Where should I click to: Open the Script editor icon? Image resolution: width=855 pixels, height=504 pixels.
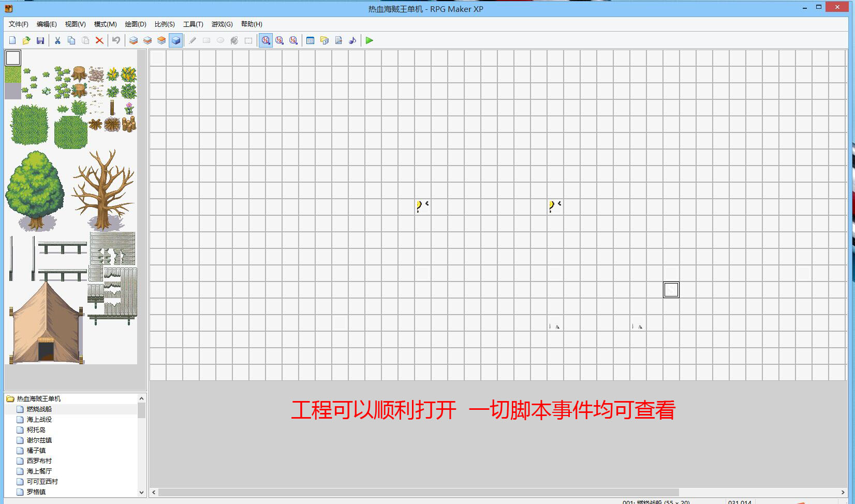click(338, 40)
